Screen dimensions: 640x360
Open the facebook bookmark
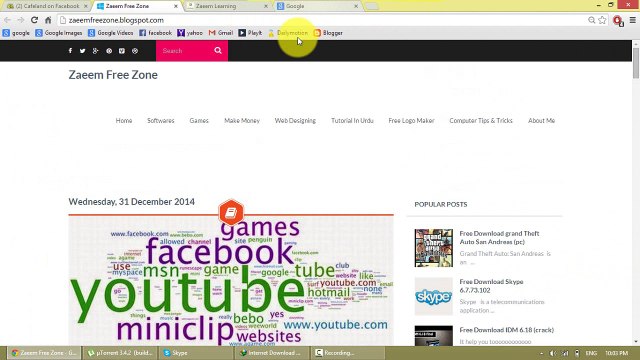tap(155, 33)
